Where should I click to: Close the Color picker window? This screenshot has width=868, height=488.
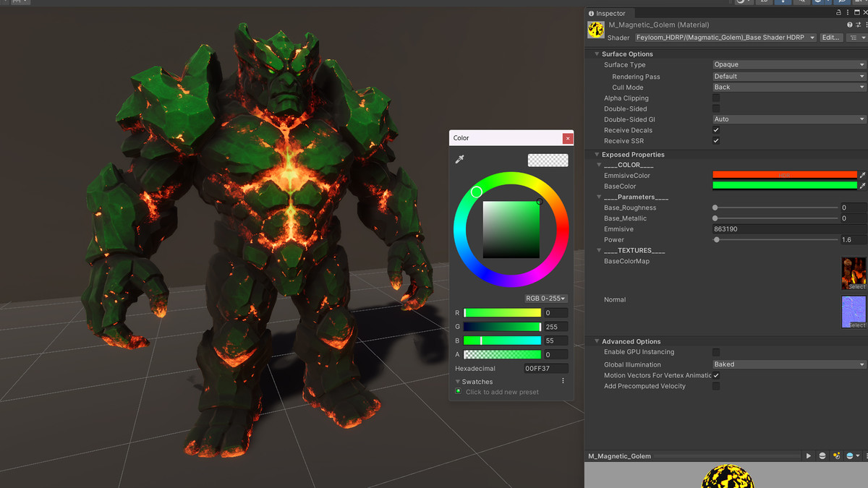pyautogui.click(x=568, y=137)
